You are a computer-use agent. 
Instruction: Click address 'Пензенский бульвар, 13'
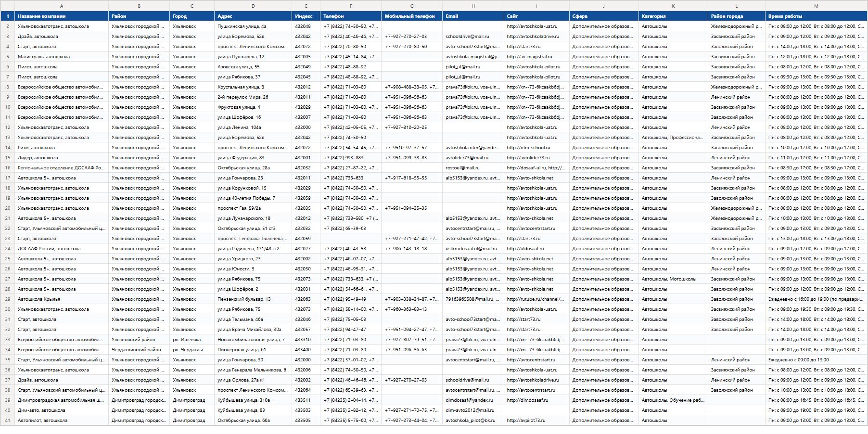(x=253, y=299)
